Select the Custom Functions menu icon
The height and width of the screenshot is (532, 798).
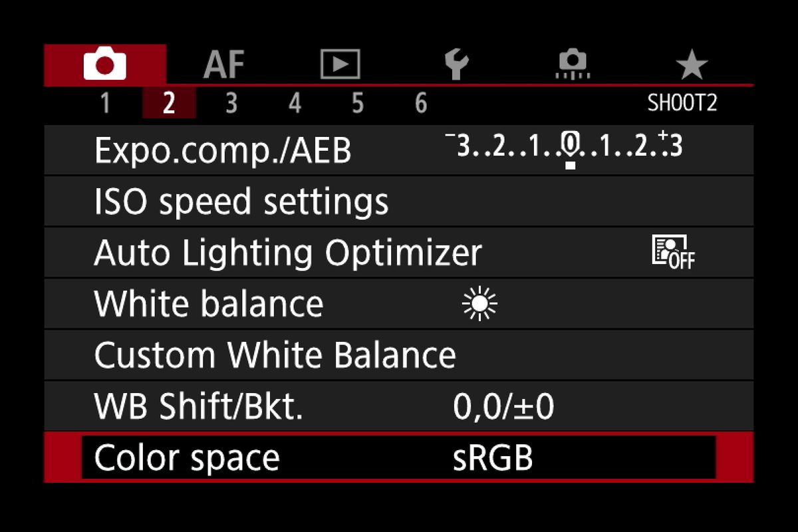[572, 64]
